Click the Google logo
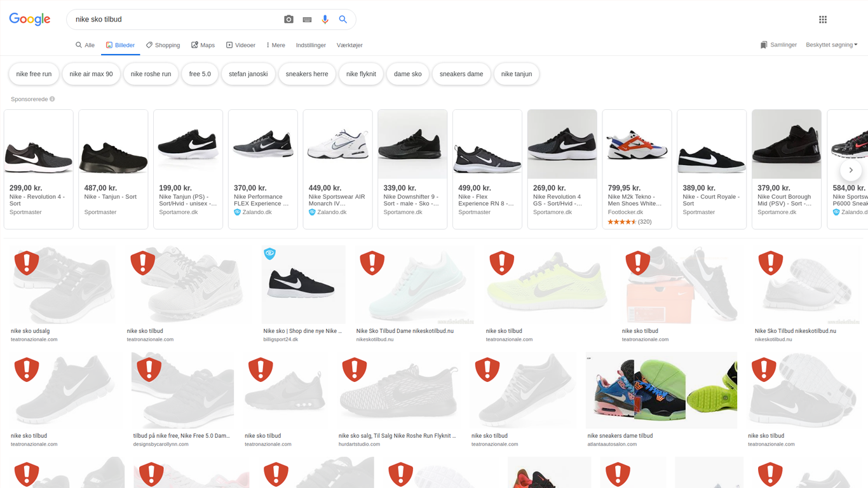This screenshot has height=488, width=868. pos(30,19)
